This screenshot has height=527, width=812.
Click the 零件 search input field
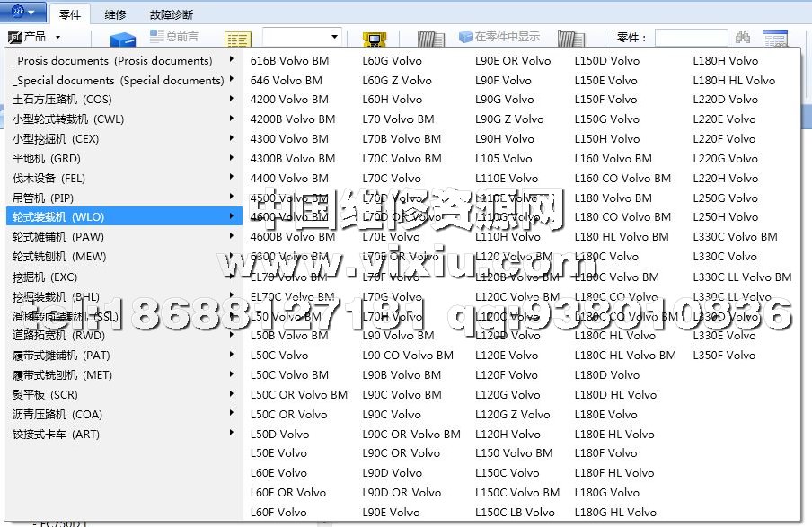tap(691, 38)
